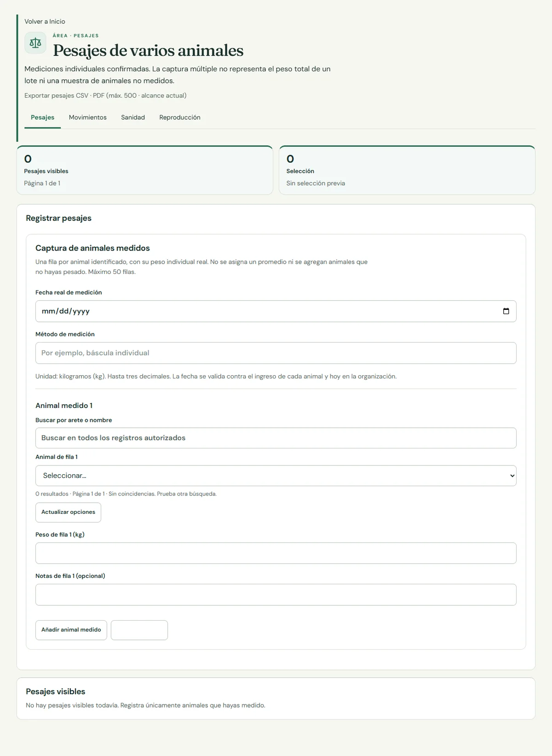Open the Movimientos tab
The width and height of the screenshot is (552, 756).
pyautogui.click(x=88, y=117)
